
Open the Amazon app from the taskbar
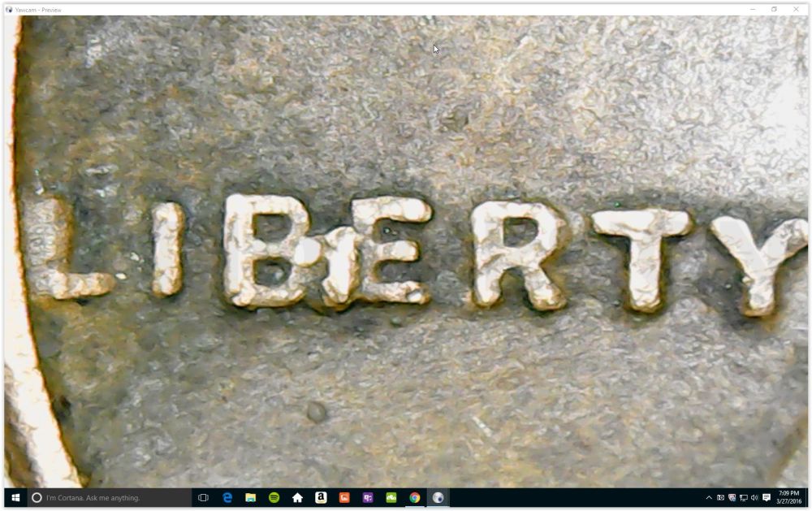(x=321, y=497)
